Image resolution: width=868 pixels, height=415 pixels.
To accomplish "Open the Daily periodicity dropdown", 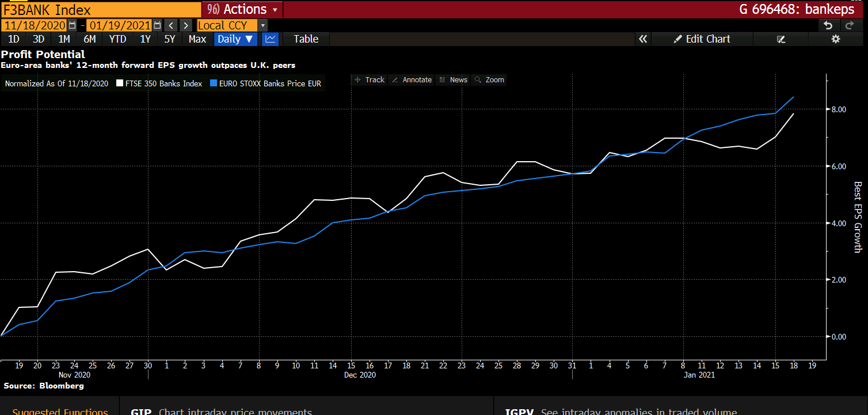I will pyautogui.click(x=235, y=39).
